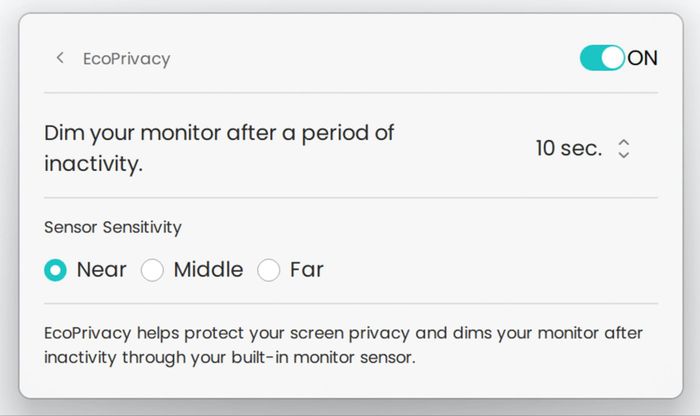Image resolution: width=700 pixels, height=416 pixels.
Task: Increase dim timeout with the up arrow
Action: 624,142
